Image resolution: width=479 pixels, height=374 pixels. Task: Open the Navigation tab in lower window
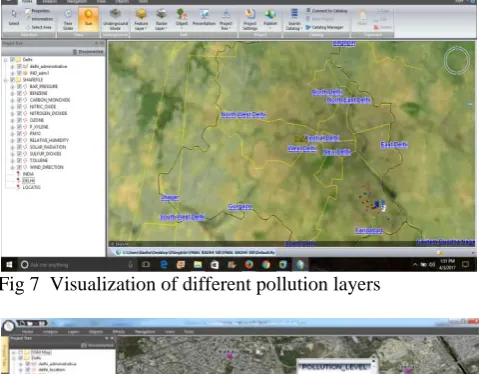(x=145, y=332)
